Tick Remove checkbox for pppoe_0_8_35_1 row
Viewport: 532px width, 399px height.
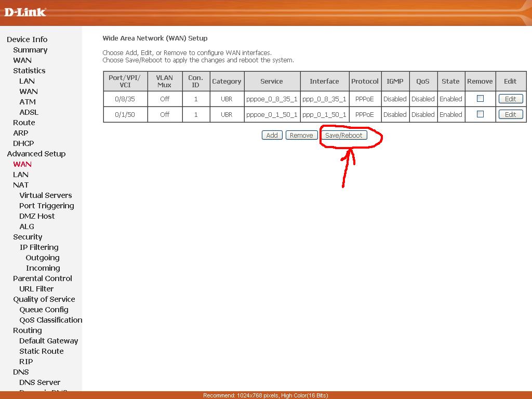(480, 99)
